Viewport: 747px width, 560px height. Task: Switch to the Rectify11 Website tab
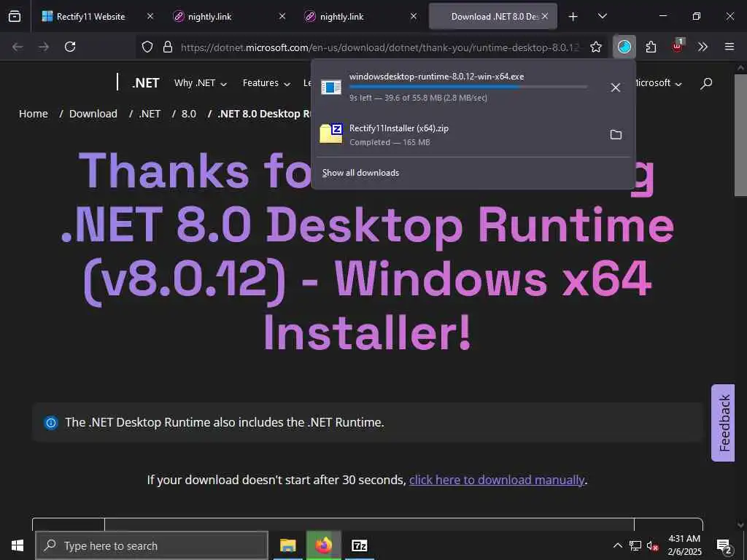[90, 16]
